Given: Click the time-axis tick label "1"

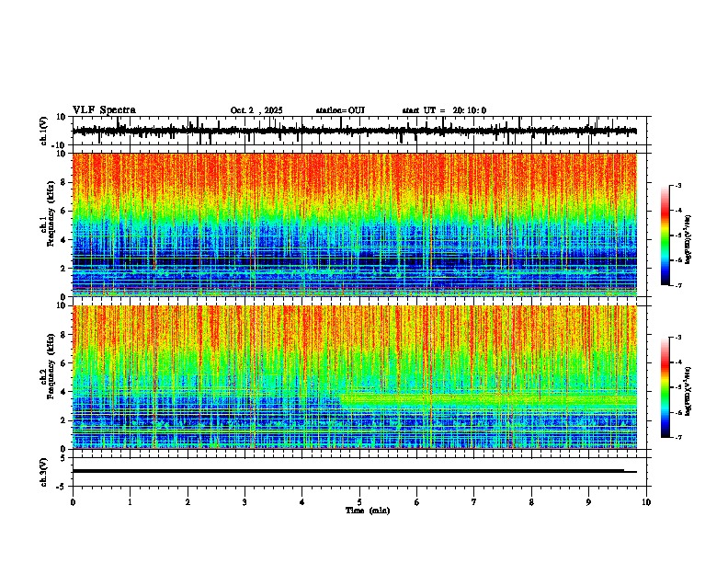Looking at the screenshot, I should click(130, 502).
